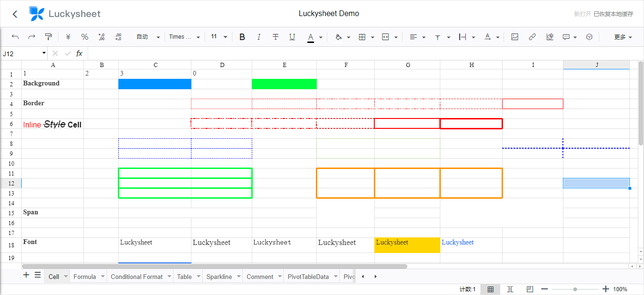Open the 自动 number format dropdown

click(148, 37)
